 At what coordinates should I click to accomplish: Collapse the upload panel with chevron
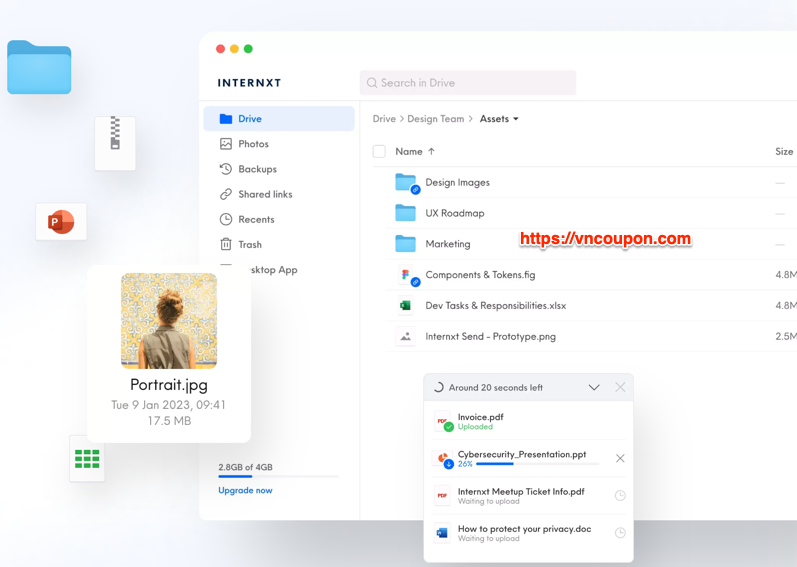[594, 388]
